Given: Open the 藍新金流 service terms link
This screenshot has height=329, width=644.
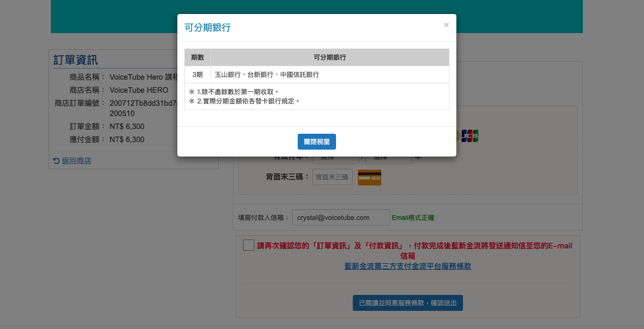Looking at the screenshot, I should coord(407,266).
